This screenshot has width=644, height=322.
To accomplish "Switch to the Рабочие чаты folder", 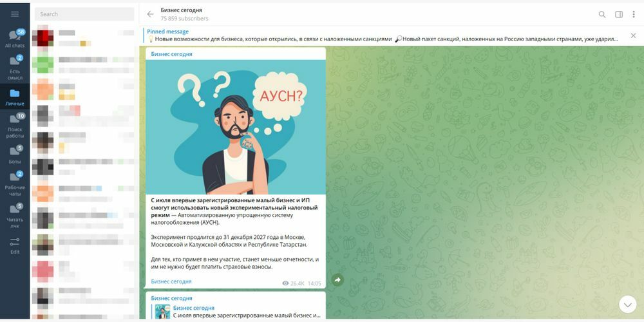I will pos(15,184).
